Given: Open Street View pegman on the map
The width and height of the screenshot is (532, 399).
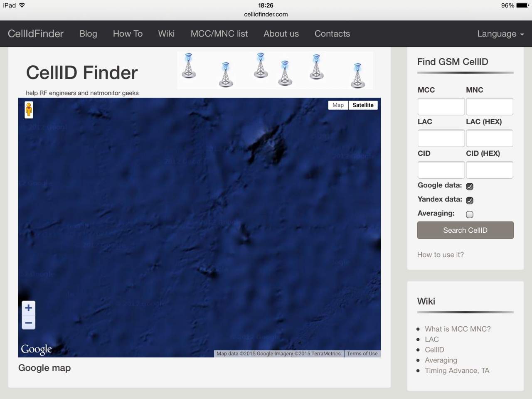Looking at the screenshot, I should (29, 110).
